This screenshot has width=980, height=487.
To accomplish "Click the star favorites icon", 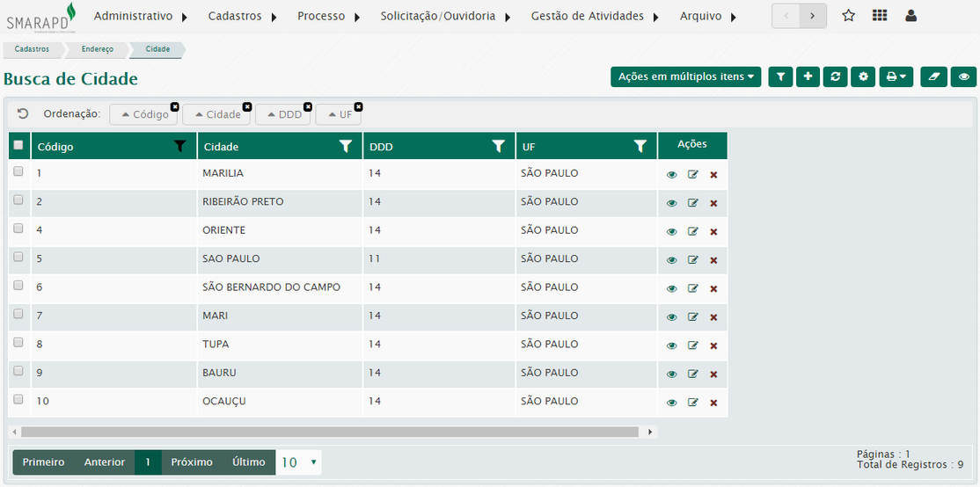I will pyautogui.click(x=848, y=16).
